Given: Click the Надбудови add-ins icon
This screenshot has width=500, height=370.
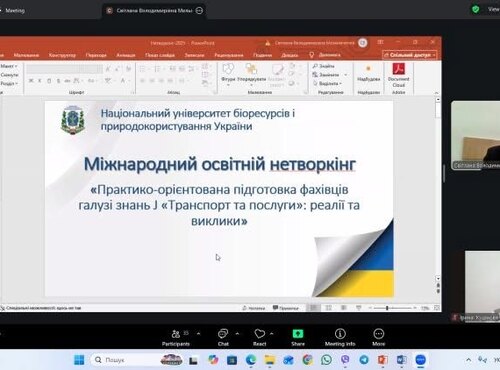Looking at the screenshot, I should (368, 73).
